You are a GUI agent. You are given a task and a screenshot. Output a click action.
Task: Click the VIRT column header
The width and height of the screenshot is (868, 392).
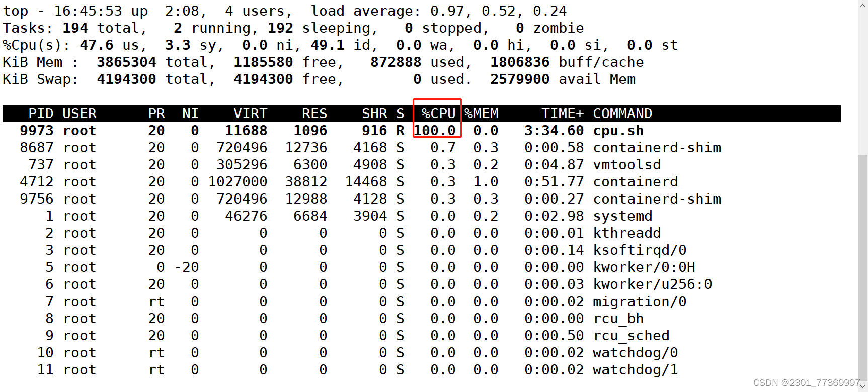click(250, 114)
